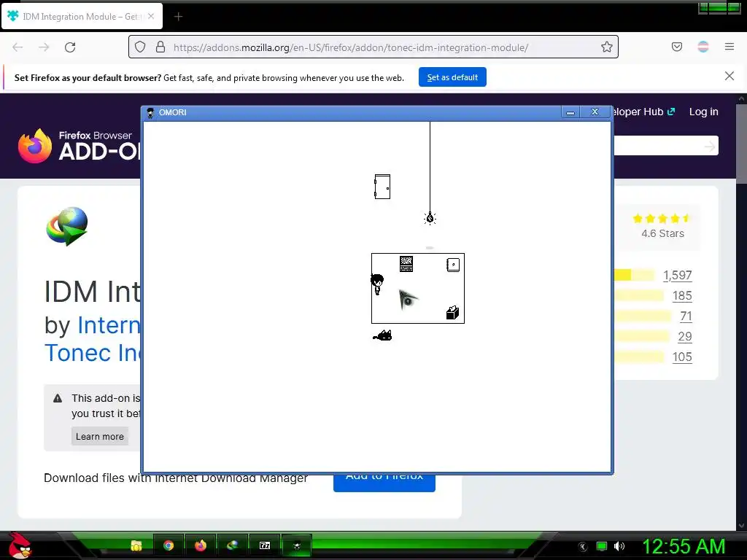The height and width of the screenshot is (560, 747).
Task: Open Internet Download Manager taskbar icon
Action: 233,545
